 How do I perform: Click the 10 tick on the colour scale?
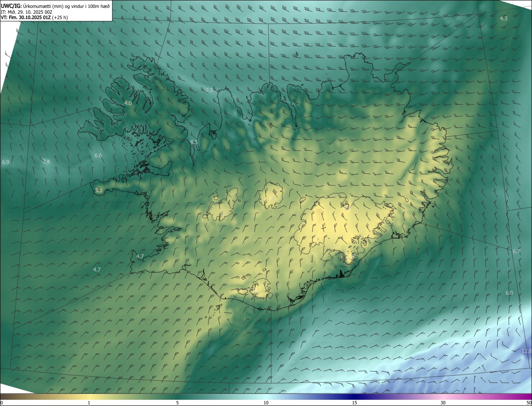click(x=266, y=403)
